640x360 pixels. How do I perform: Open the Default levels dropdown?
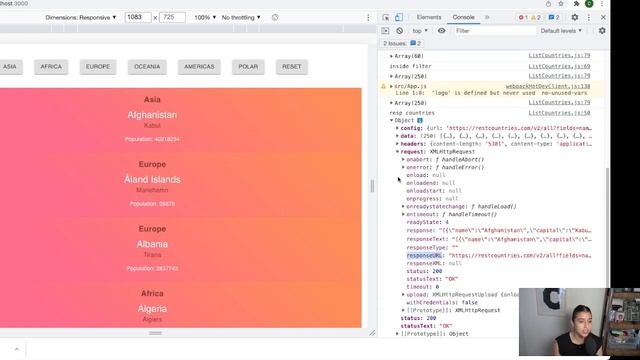coord(561,31)
